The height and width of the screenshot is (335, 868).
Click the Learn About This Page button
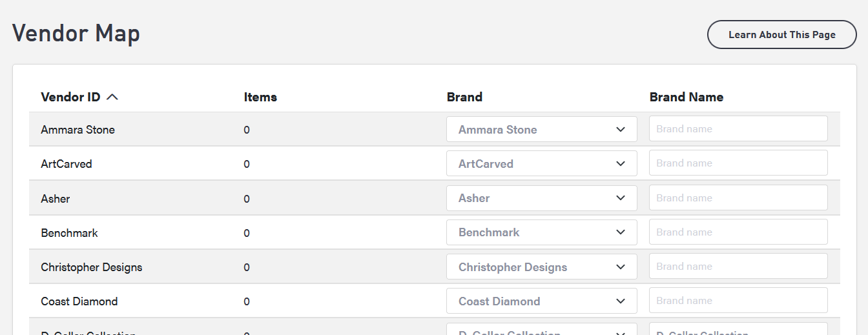click(x=781, y=35)
